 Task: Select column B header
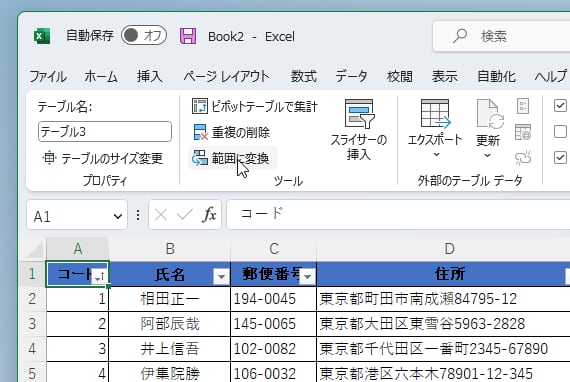tap(170, 249)
